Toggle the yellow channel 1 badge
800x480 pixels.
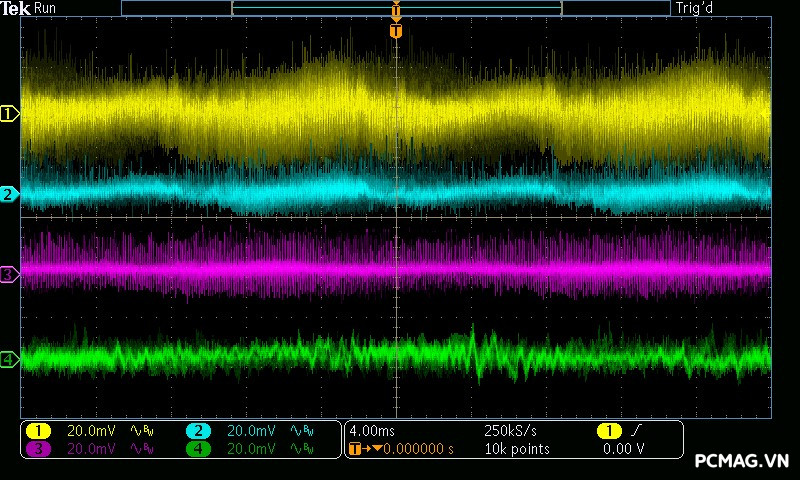click(39, 431)
